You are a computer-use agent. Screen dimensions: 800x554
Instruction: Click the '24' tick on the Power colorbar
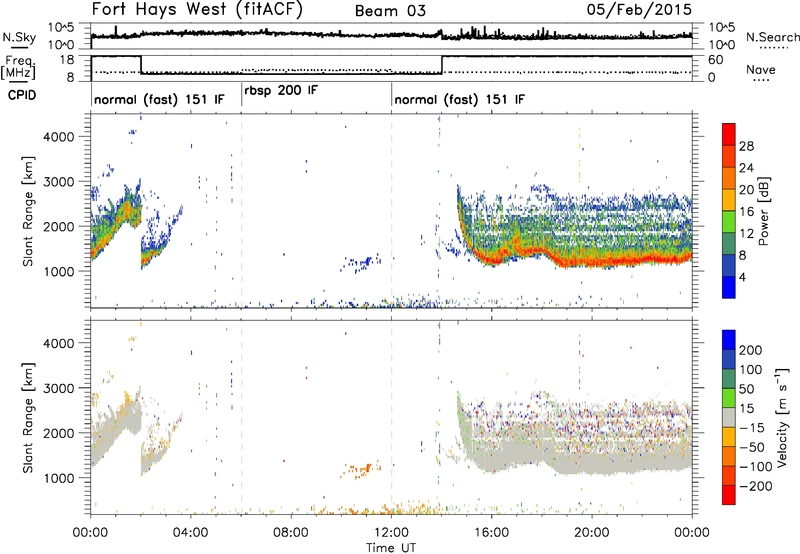click(x=746, y=168)
